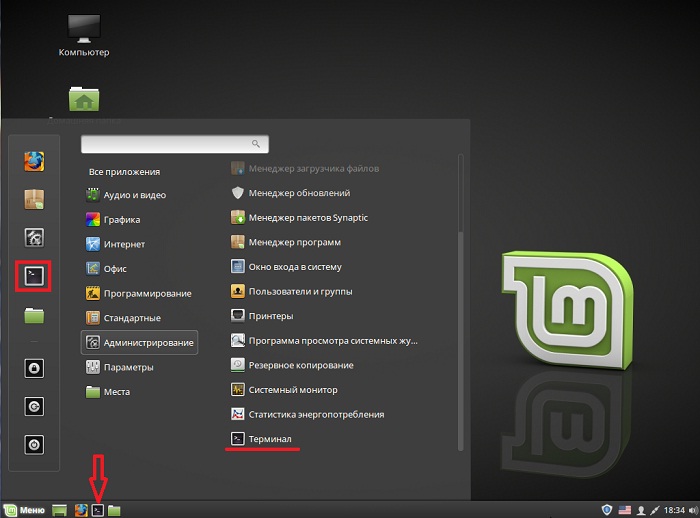Open Программа просмотра системных журналов
This screenshot has height=518, width=700.
pos(325,340)
